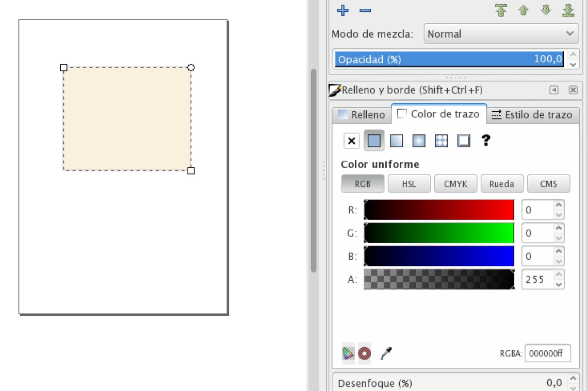Add a new layer
The height and width of the screenshot is (391, 588).
click(342, 10)
